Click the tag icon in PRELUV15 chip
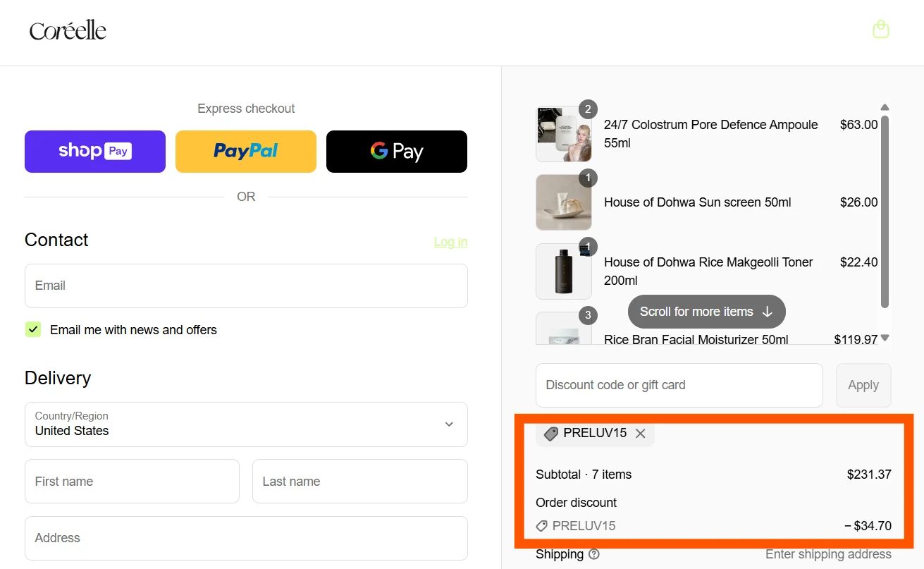The width and height of the screenshot is (924, 569). pyautogui.click(x=551, y=434)
